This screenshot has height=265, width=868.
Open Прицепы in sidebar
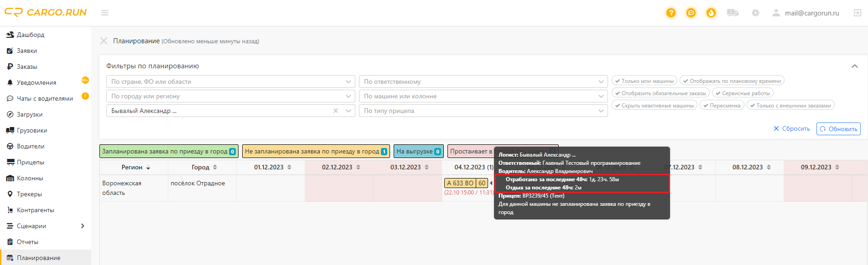coord(46,162)
